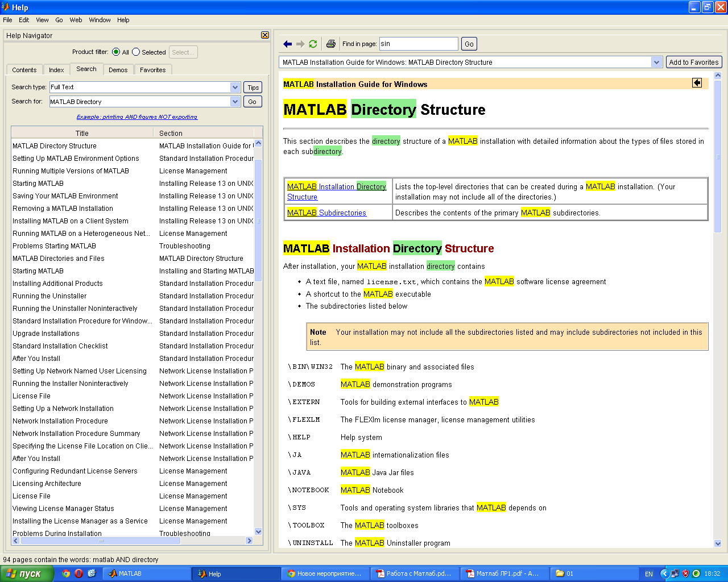The image size is (728, 582).
Task: Close the Help Navigator panel
Action: click(265, 35)
